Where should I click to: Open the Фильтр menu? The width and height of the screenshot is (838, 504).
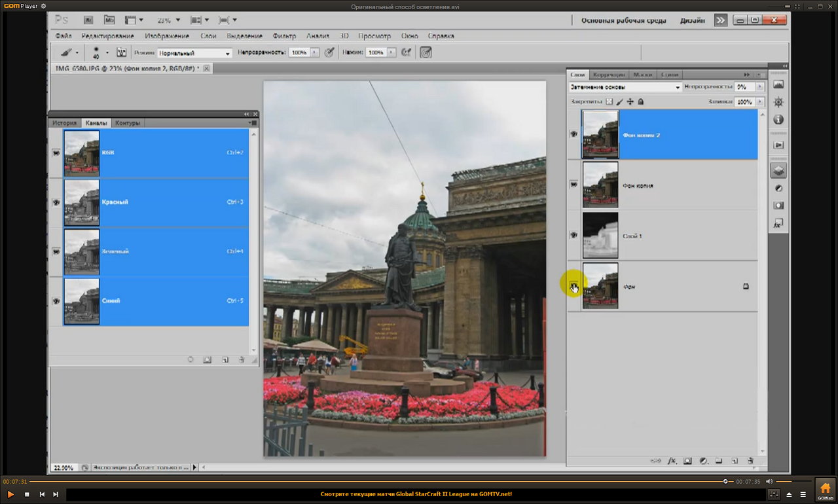283,36
